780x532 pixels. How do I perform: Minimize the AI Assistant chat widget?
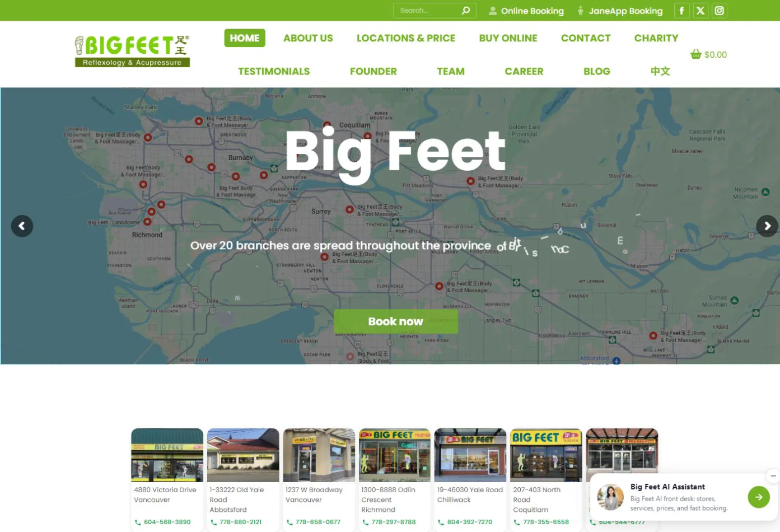point(773,476)
